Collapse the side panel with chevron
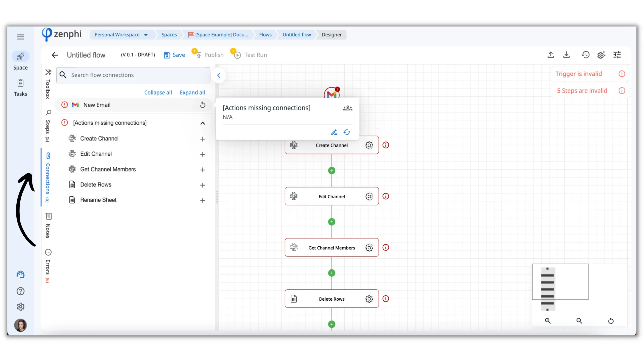Viewport: 644px width, 362px height. click(x=219, y=75)
